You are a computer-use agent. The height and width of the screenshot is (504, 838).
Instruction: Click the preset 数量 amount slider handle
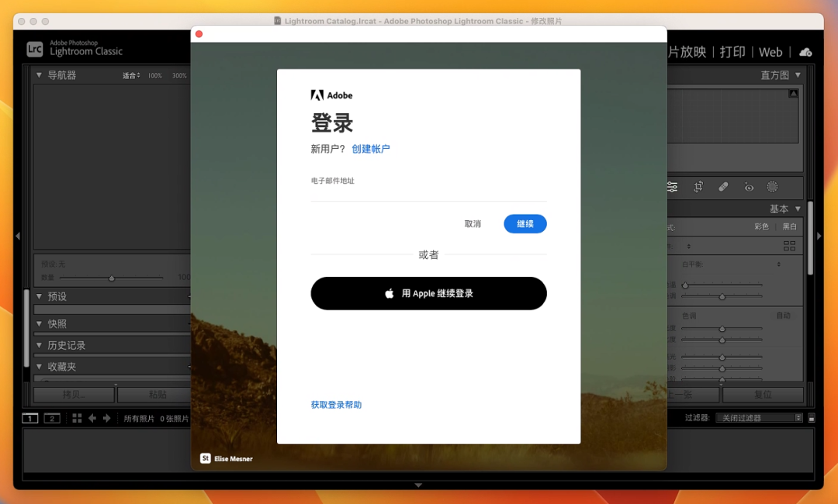tap(112, 278)
